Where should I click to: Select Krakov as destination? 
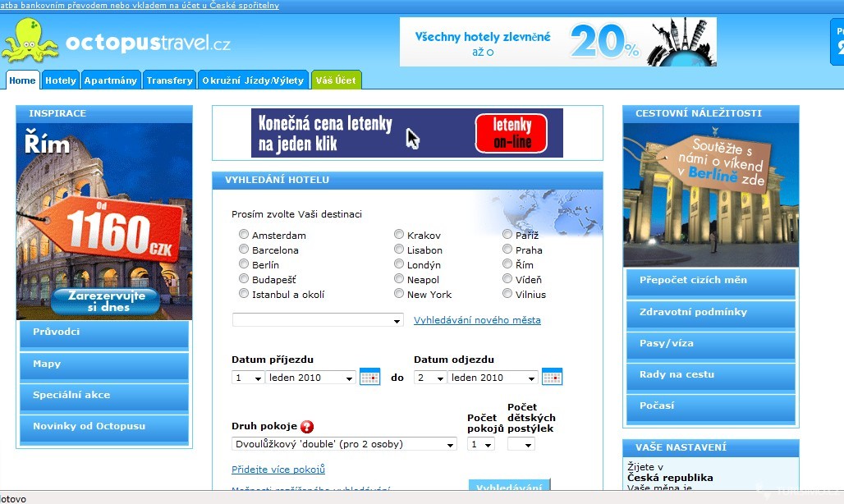click(x=399, y=235)
